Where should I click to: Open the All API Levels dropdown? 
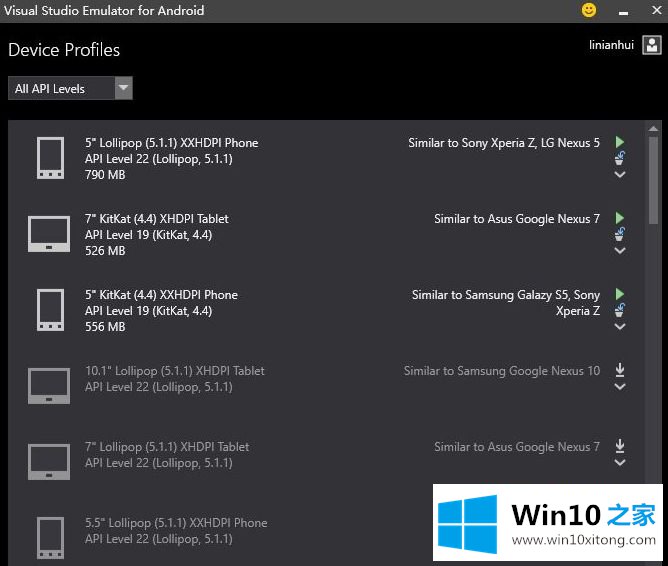pyautogui.click(x=70, y=88)
